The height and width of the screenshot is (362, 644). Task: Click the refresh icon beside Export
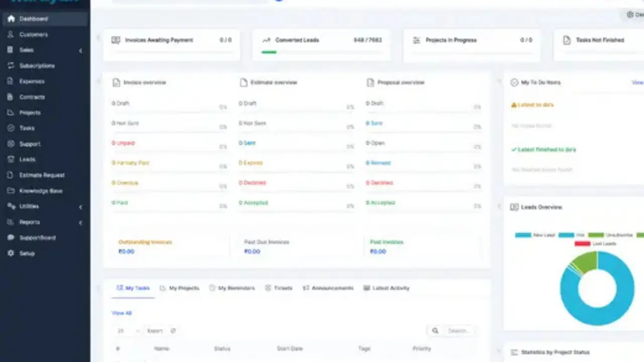click(173, 331)
